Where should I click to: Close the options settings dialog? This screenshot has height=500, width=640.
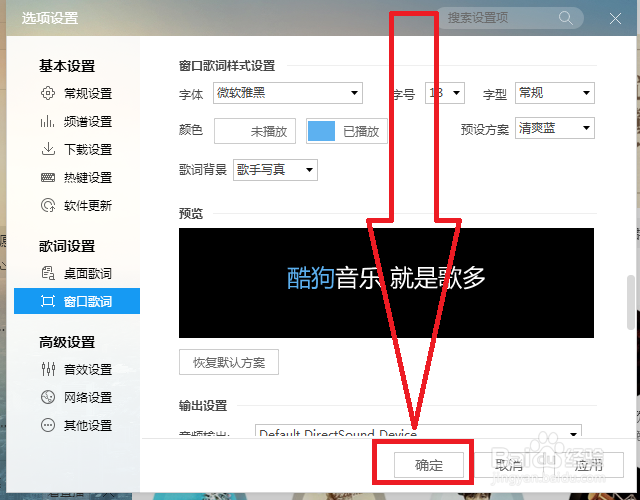(x=615, y=18)
